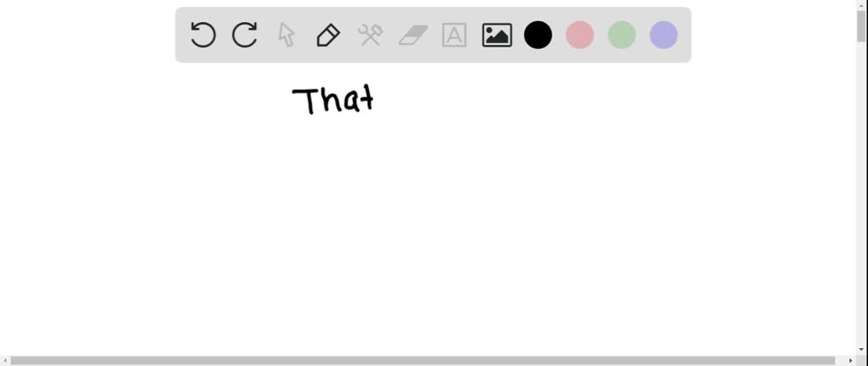Click the vertical scrollbar up arrow
Screen dimensions: 868x366
click(861, 4)
